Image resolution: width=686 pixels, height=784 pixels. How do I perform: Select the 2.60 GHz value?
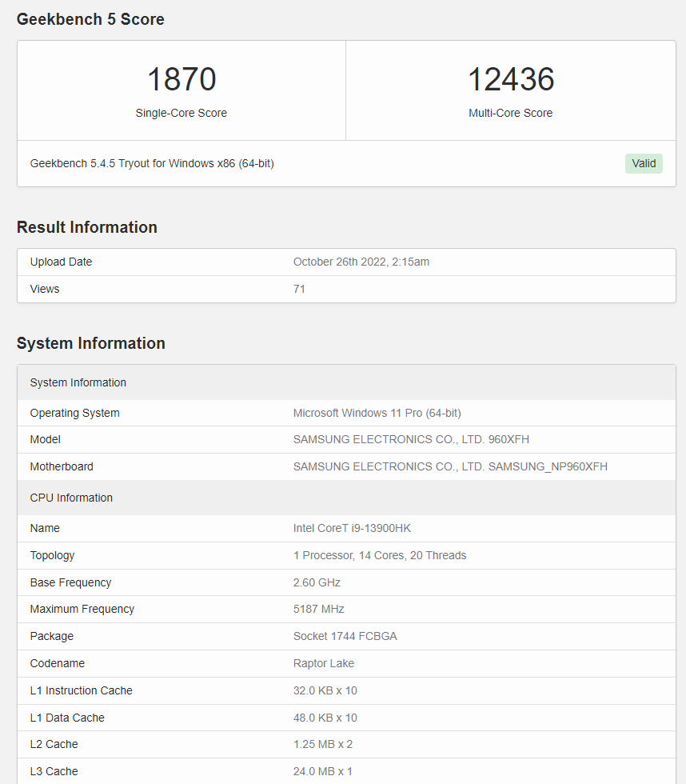[x=317, y=582]
